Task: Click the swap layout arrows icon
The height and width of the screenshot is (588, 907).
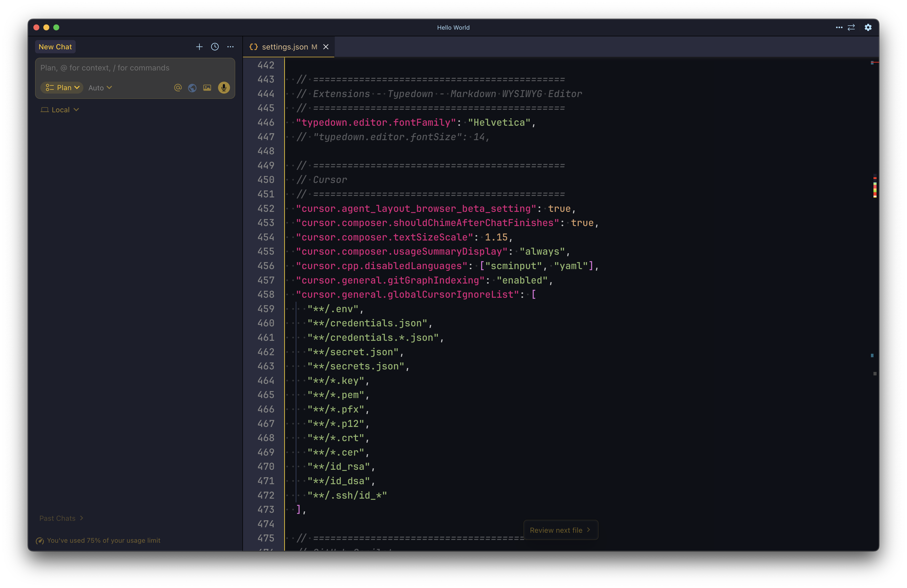Action: pyautogui.click(x=851, y=27)
